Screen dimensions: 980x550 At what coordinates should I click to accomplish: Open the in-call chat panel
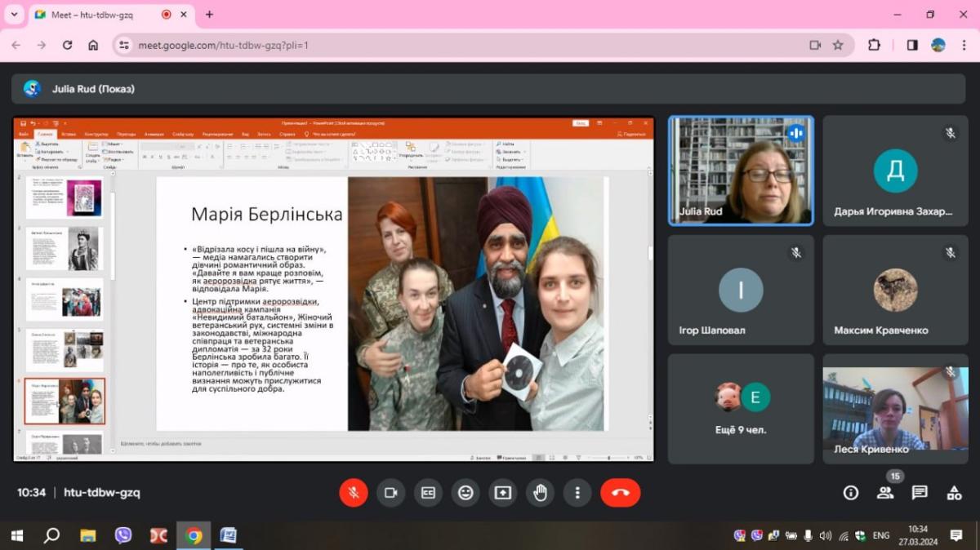pyautogui.click(x=920, y=492)
